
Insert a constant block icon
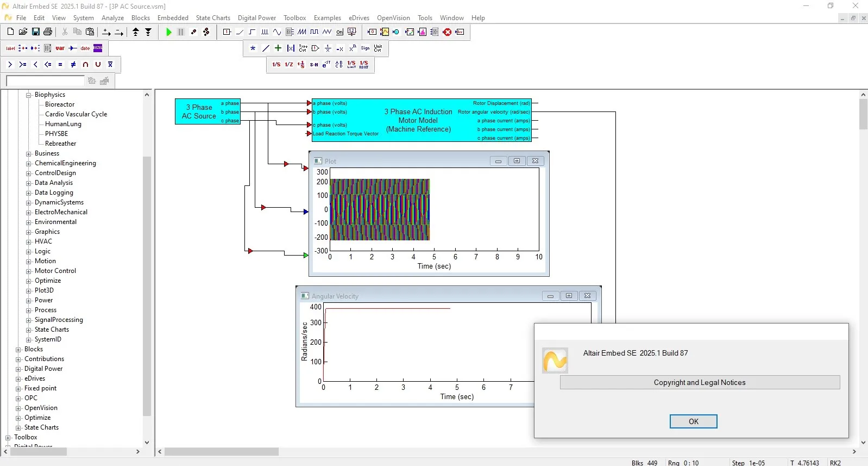pyautogui.click(x=227, y=32)
